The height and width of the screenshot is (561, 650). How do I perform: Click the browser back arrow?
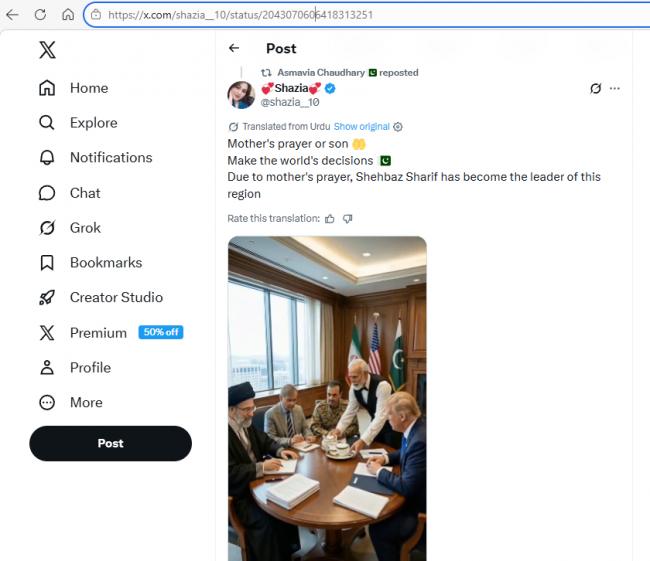click(x=12, y=15)
